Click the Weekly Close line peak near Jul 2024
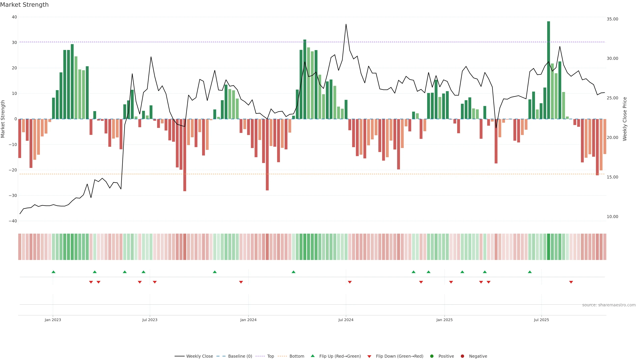The image size is (644, 362). (x=346, y=24)
